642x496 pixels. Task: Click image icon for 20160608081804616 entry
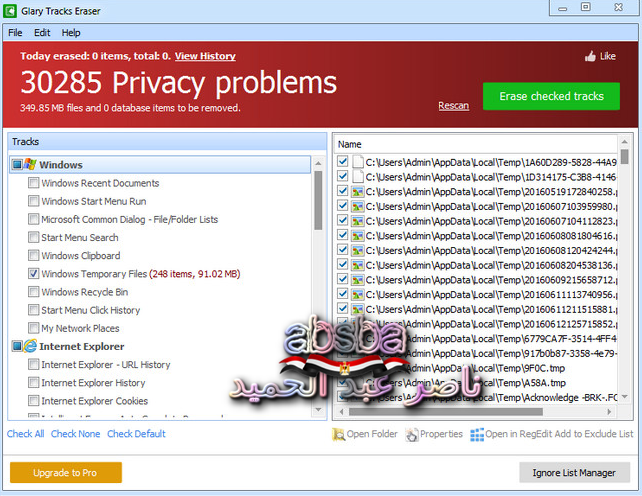point(357,236)
